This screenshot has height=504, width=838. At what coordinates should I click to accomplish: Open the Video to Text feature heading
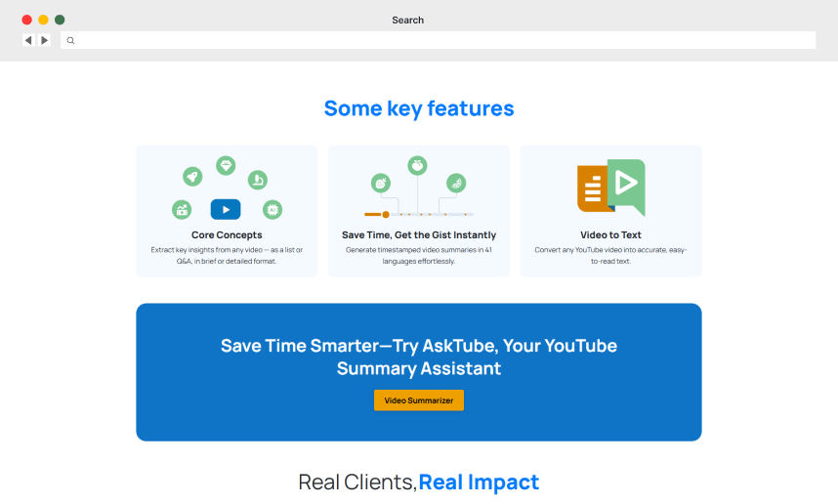610,235
